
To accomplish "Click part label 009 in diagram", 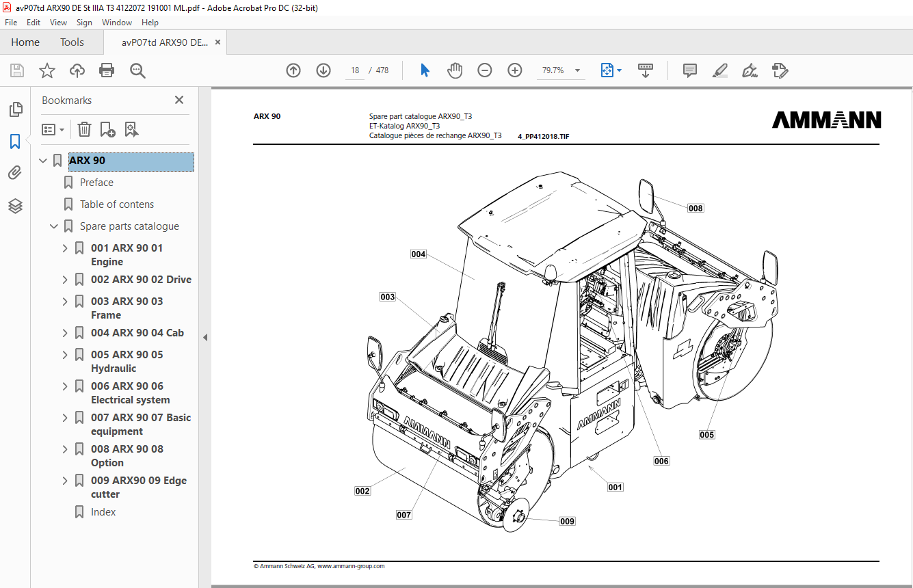I will 567,521.
